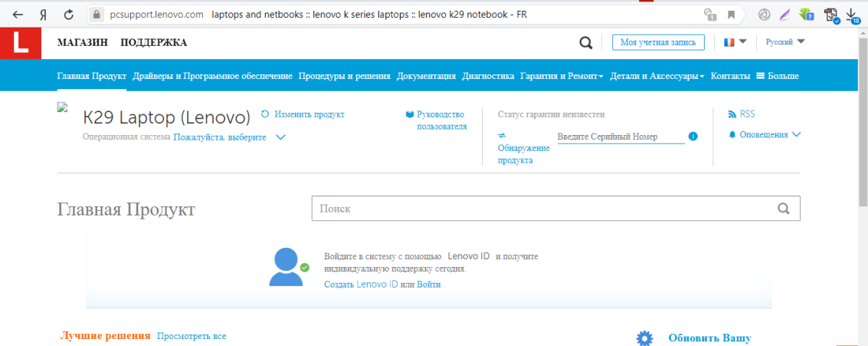The image size is (868, 346).
Task: Click the red Lenovo logo
Action: pyautogui.click(x=21, y=43)
